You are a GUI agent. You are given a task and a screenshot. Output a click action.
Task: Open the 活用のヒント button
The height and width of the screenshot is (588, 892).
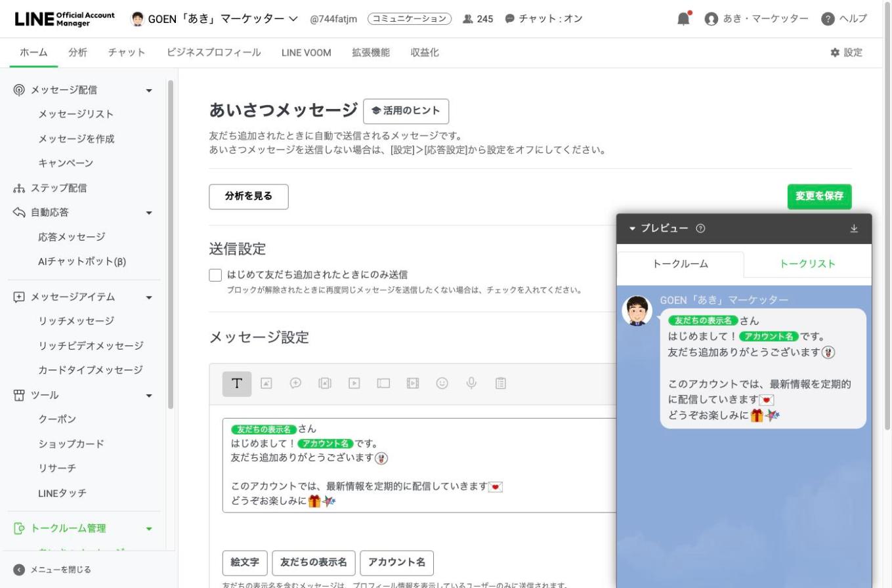406,111
